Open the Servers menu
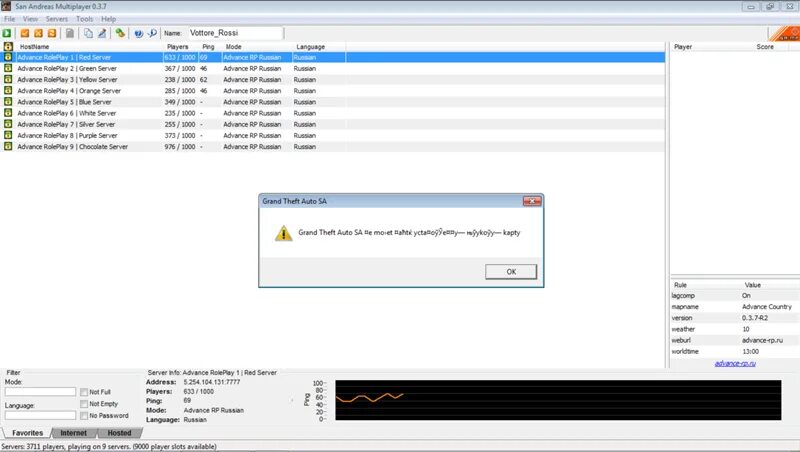Screen dimensions: 800x452 tap(57, 19)
